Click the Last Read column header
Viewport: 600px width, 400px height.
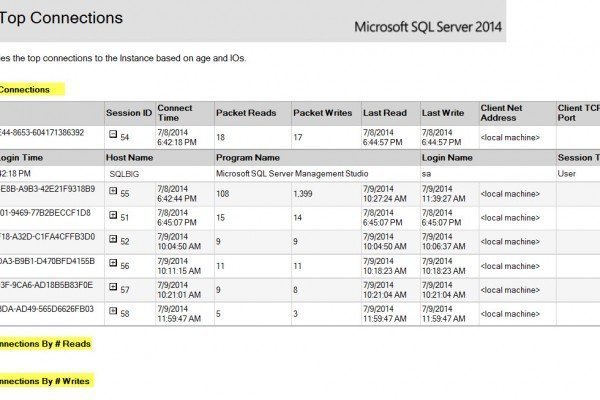(x=385, y=113)
